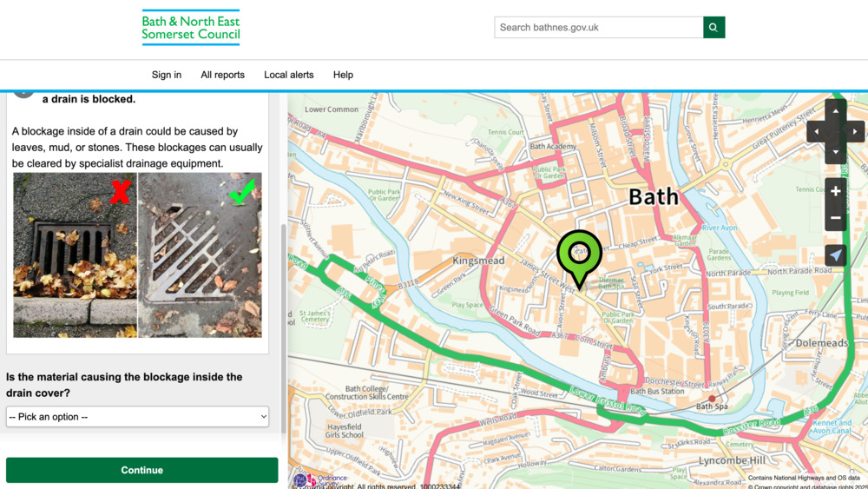Screen dimensions: 868x489
Task: Pan the map right with the arrow
Action: point(855,132)
